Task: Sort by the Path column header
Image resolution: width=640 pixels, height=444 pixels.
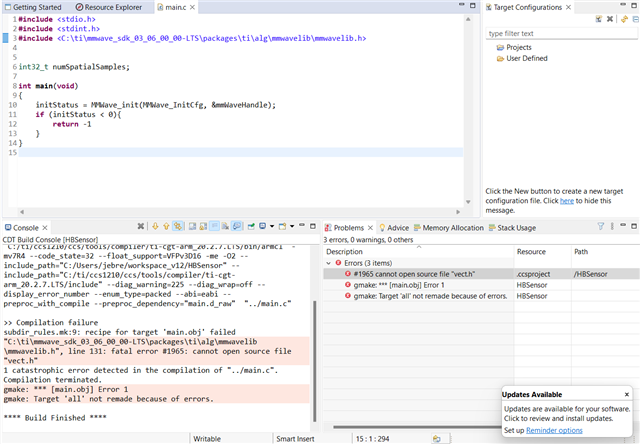Action: coord(605,251)
